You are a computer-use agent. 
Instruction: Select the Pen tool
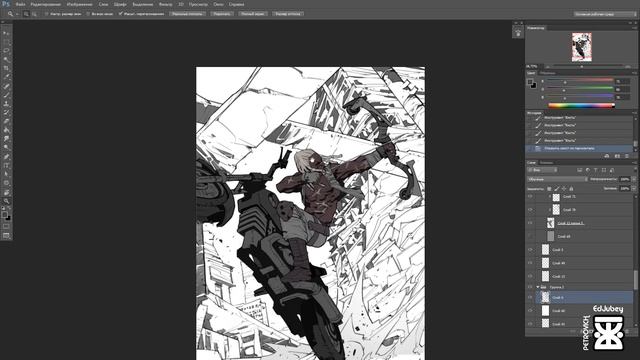(6, 157)
